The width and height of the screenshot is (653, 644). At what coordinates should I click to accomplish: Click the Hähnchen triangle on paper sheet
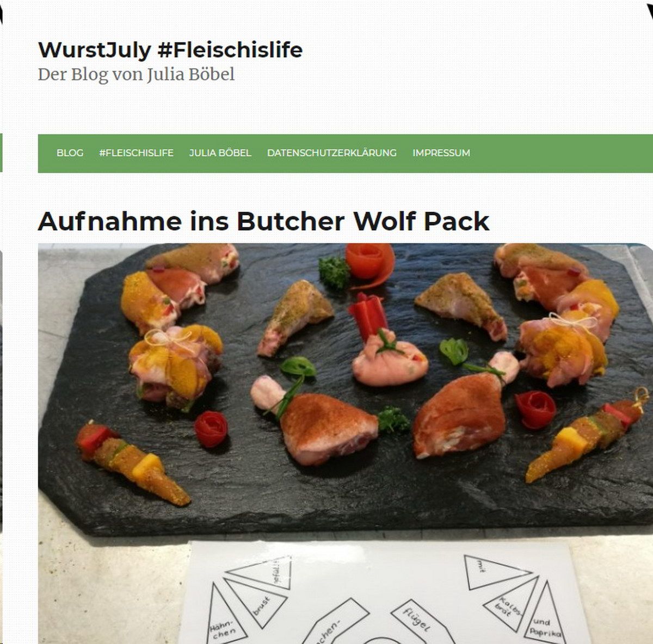click(x=223, y=615)
